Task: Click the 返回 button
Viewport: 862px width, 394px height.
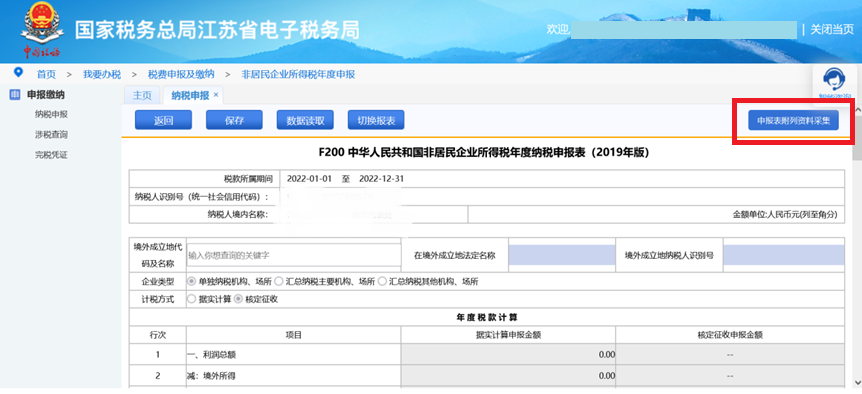Action: (x=163, y=120)
